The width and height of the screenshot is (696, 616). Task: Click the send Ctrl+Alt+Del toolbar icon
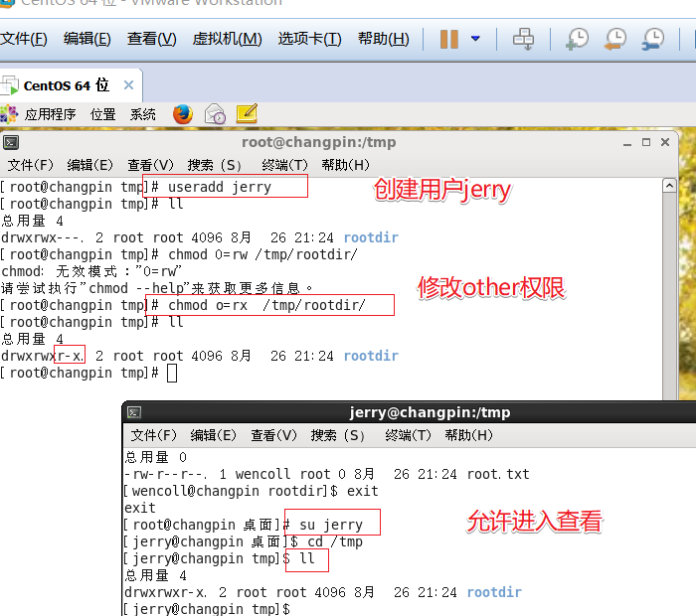pos(524,39)
